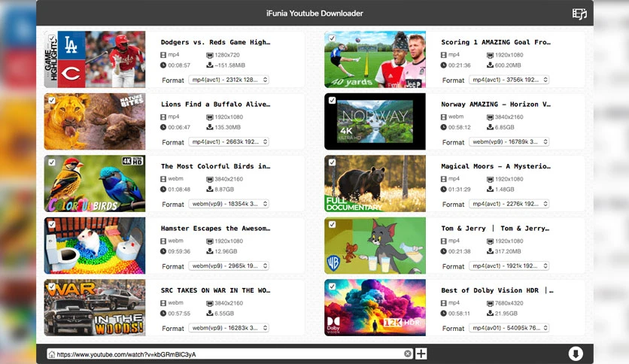This screenshot has height=364, width=629.
Task: Open the media library icon in title bar
Action: coord(579,14)
